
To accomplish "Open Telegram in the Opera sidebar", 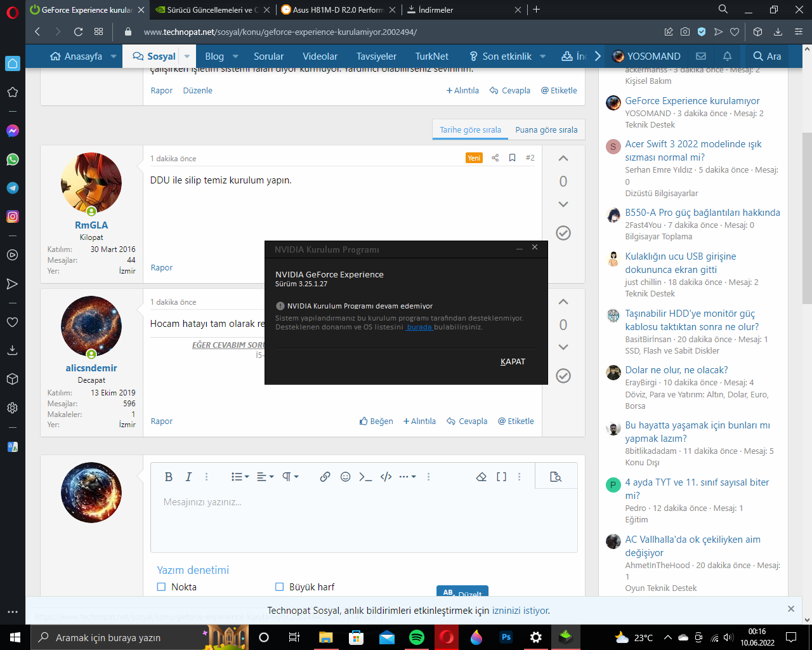I will pos(12,188).
